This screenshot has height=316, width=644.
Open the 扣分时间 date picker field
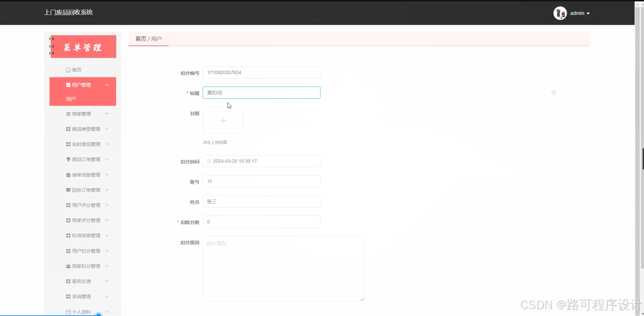click(x=262, y=161)
